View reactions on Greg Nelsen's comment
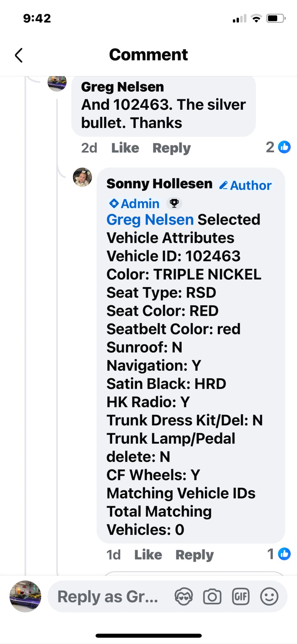Screen dimensions: 297x644 (278, 147)
